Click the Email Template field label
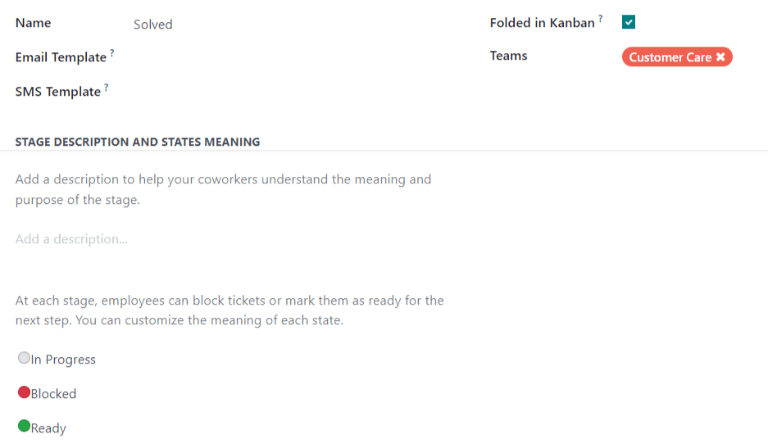Screen dimensions: 768x448 point(60,58)
